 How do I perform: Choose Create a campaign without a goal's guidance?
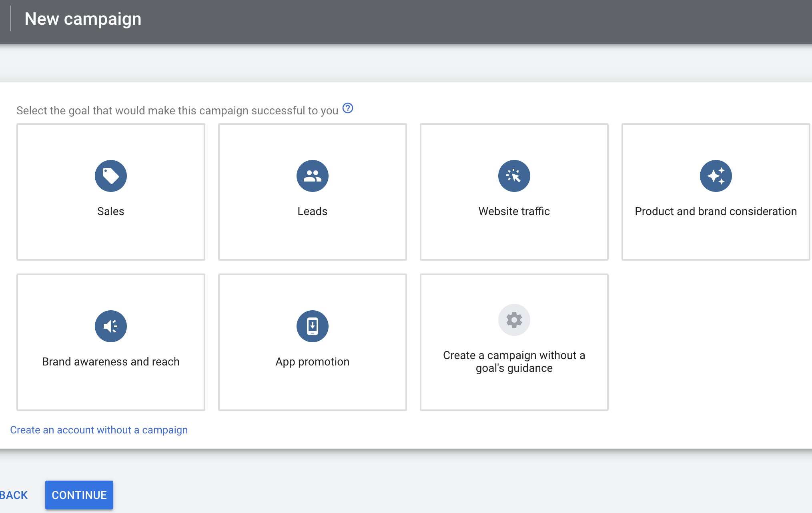(514, 361)
